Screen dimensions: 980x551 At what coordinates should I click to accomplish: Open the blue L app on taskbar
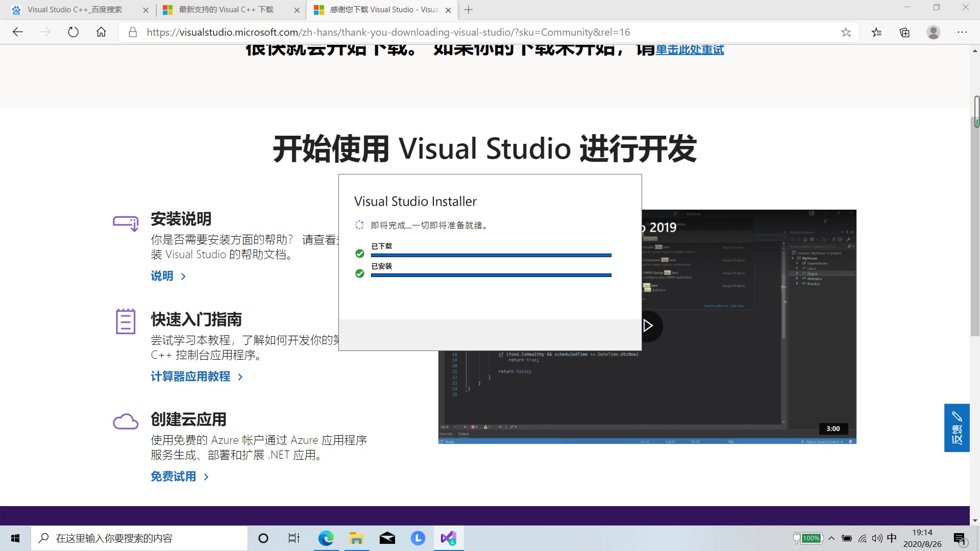coord(418,538)
